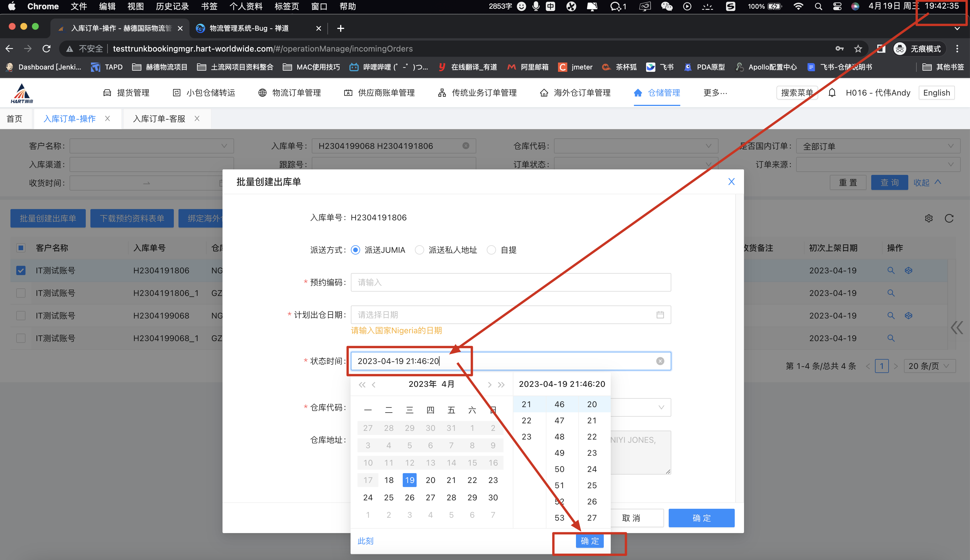Open the table column settings gear icon
Image resolution: width=970 pixels, height=560 pixels.
pyautogui.click(x=929, y=218)
